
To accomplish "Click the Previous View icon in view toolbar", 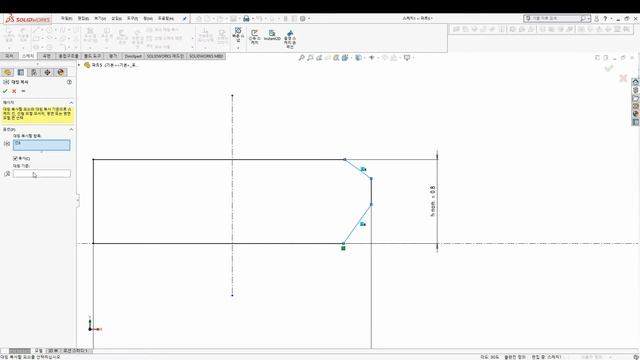I will pos(319,58).
